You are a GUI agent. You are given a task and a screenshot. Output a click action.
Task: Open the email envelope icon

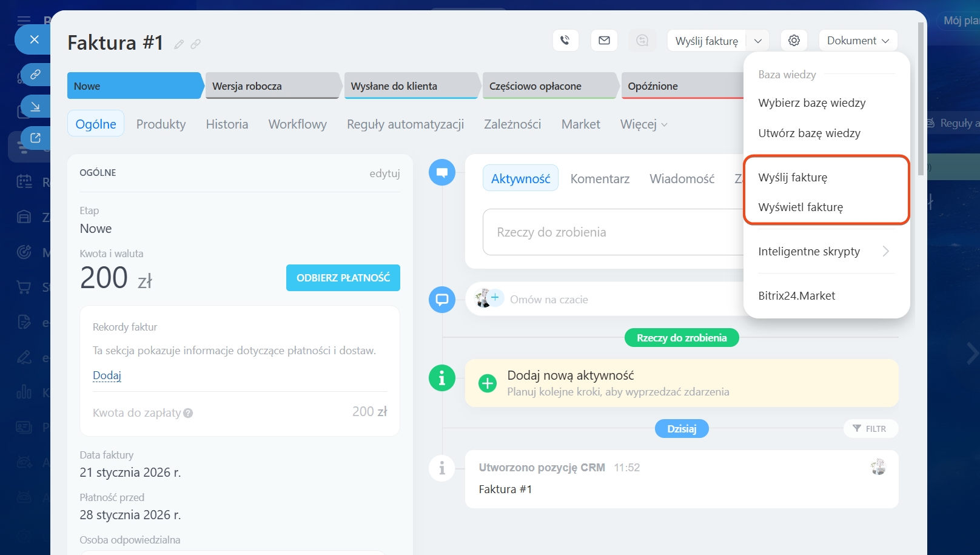pos(604,41)
